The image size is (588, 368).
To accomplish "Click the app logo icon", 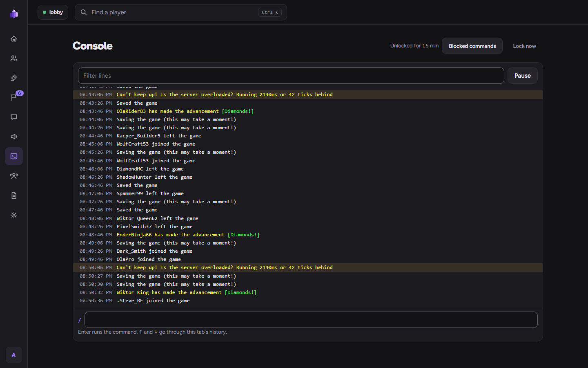I will pos(14,14).
